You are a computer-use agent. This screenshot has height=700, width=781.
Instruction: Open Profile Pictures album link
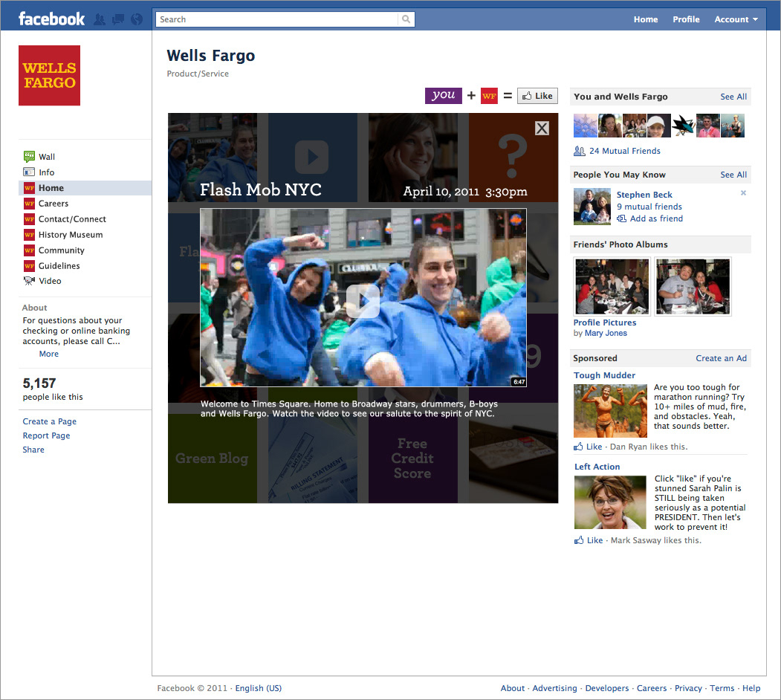605,323
